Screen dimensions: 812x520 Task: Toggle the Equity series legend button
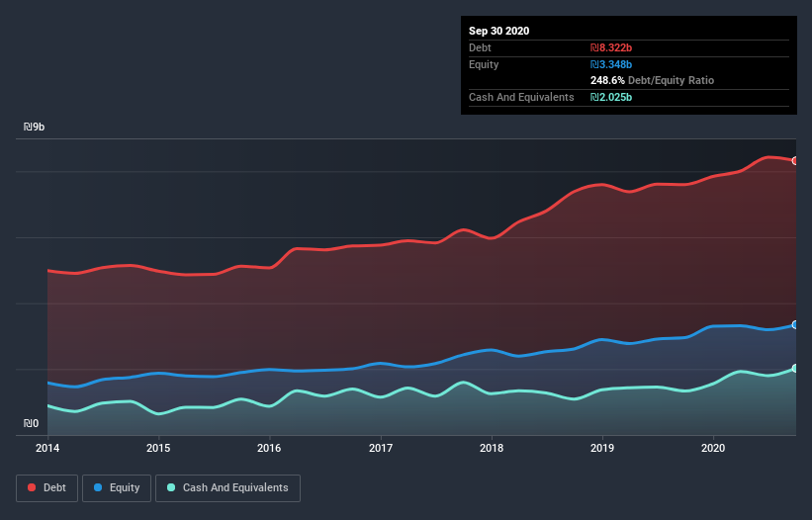point(117,488)
